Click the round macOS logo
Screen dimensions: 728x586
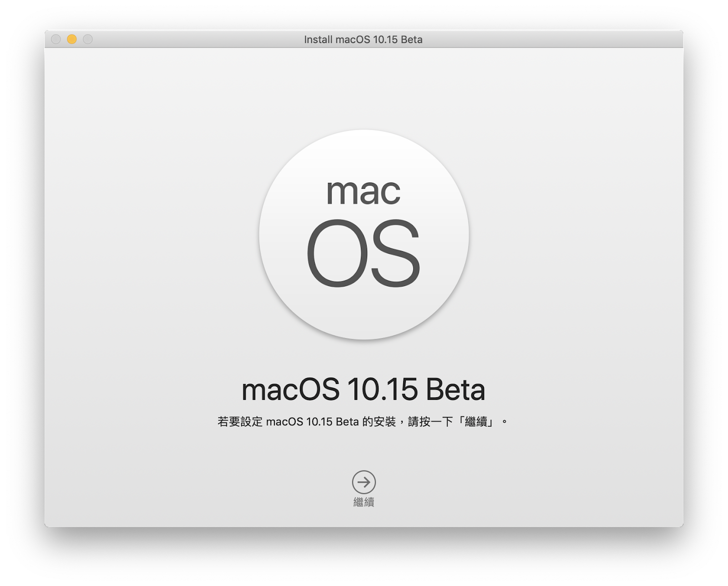click(364, 235)
